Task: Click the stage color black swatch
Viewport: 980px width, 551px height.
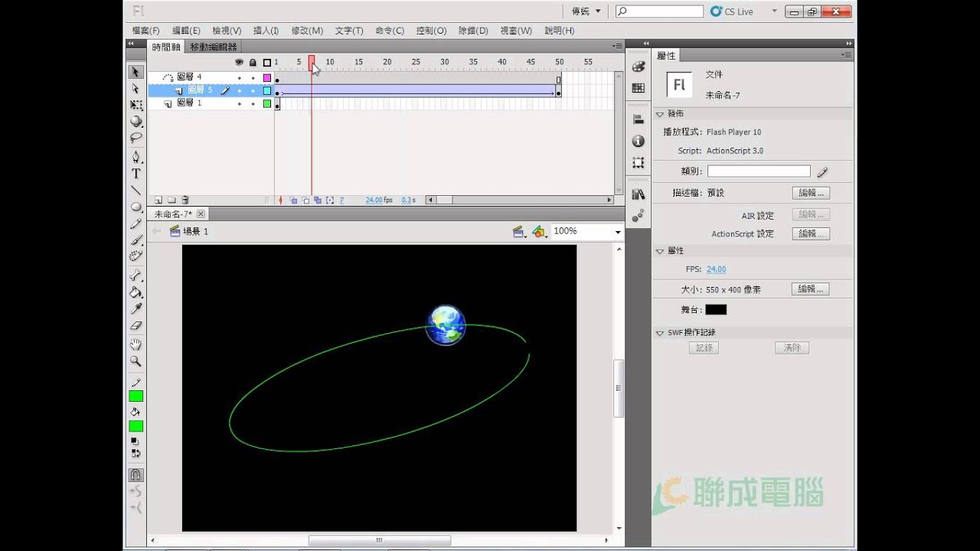Action: point(716,310)
